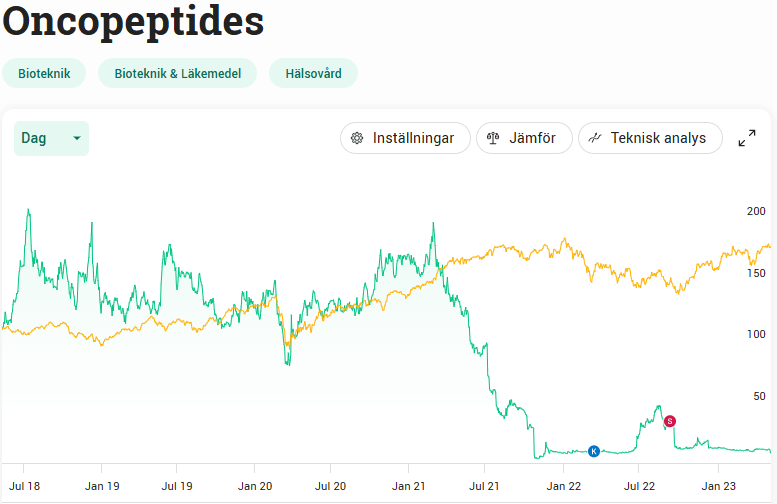Click the 50 price axis label
This screenshot has width=777, height=504.
[758, 396]
